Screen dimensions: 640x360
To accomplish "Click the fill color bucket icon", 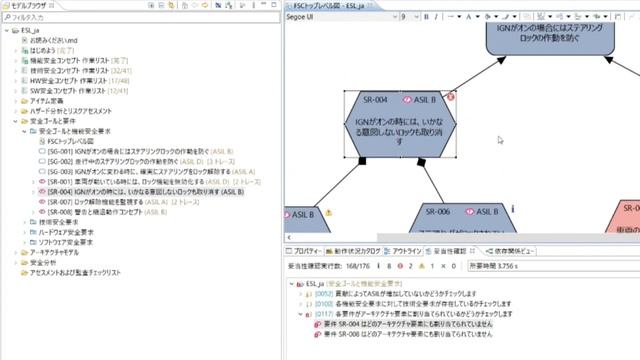I will click(488, 17).
